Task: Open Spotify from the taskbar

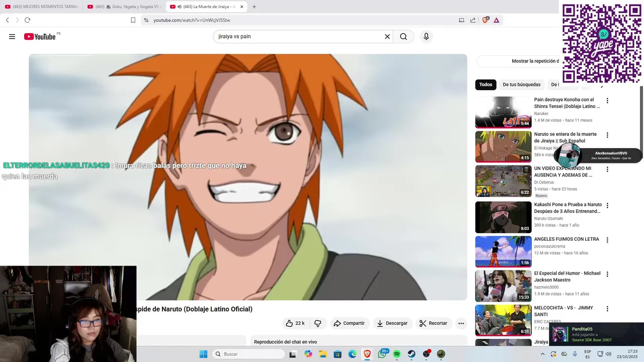Action: (396, 354)
